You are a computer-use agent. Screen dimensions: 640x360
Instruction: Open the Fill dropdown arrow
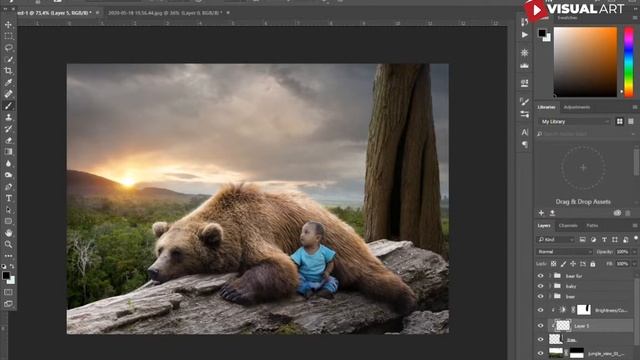click(634, 264)
